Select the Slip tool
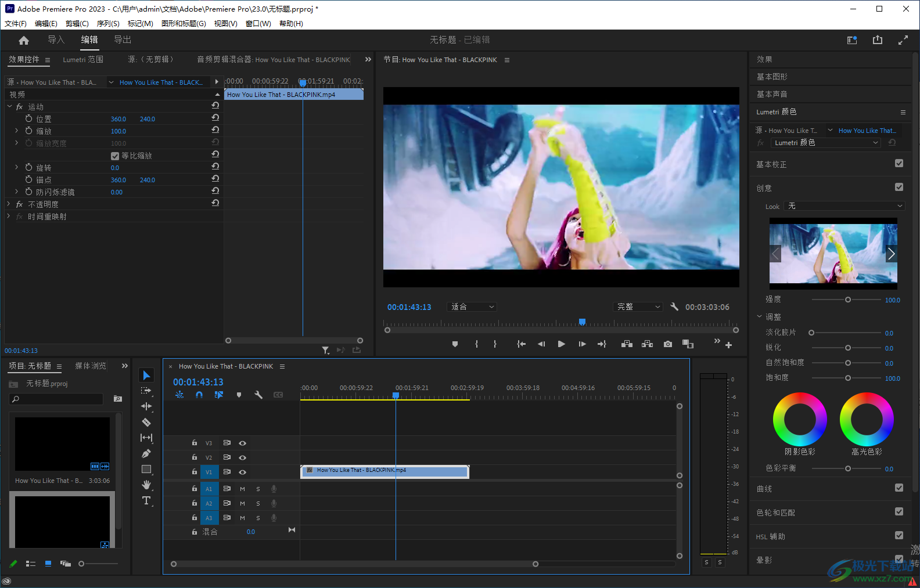Viewport: 920px width, 588px height. click(x=146, y=438)
